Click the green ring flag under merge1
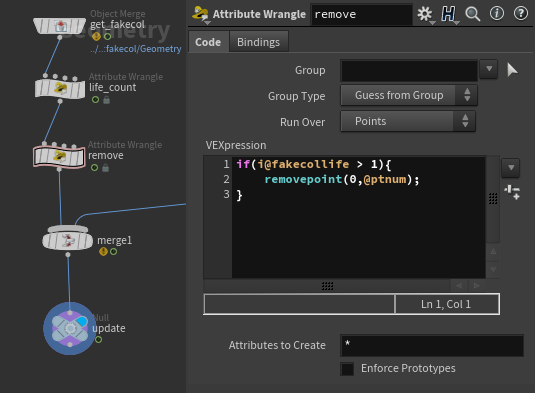The image size is (535, 393). tap(114, 252)
